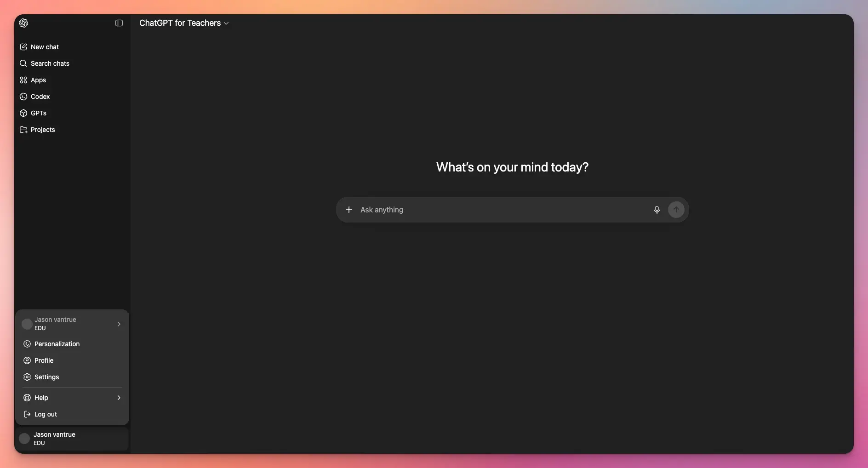The width and height of the screenshot is (868, 468).
Task: Click the plus attach icon in prompt box
Action: 349,210
